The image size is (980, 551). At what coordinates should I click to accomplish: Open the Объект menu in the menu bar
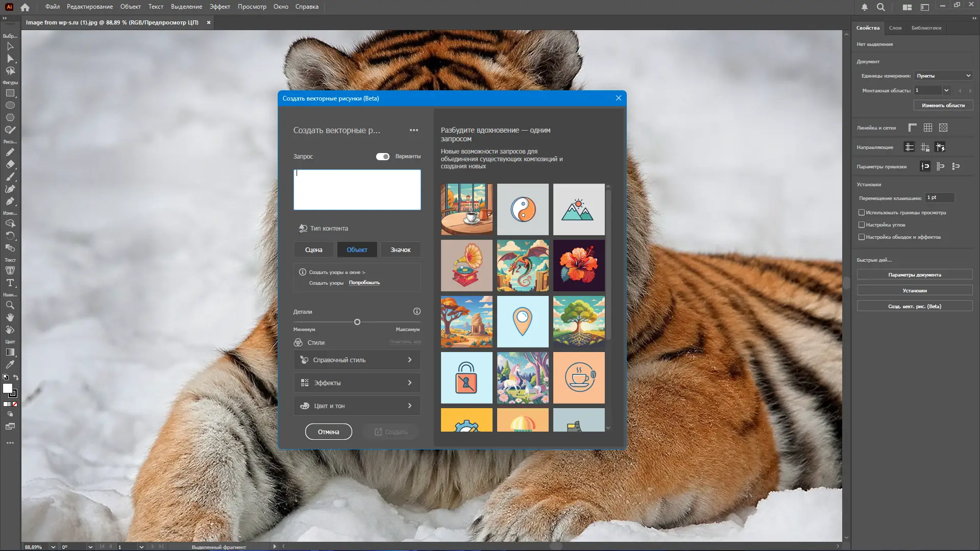(x=130, y=7)
